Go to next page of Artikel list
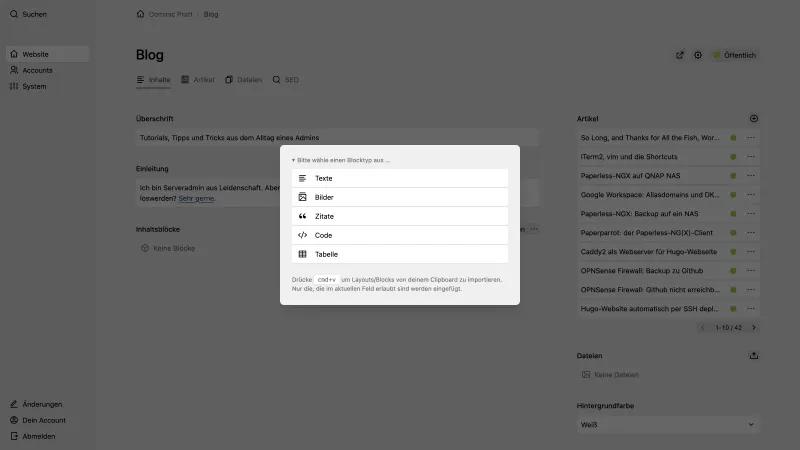Screen dimensions: 800x450 (x=754, y=328)
